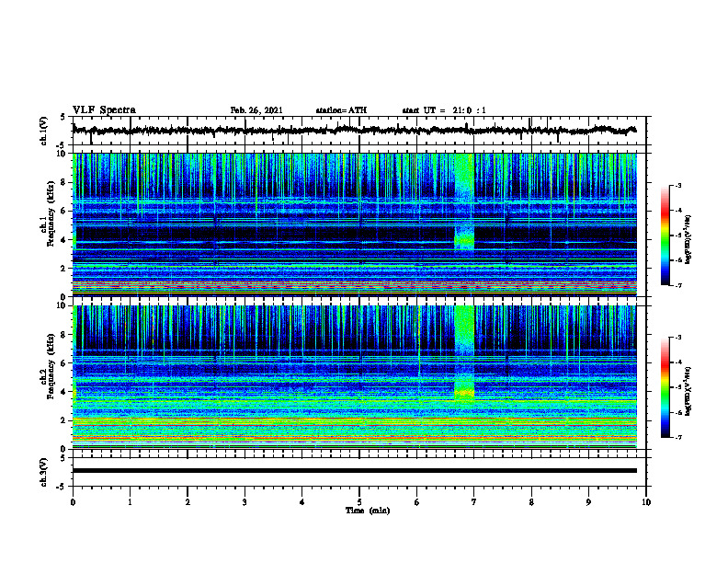Click the ch.2 bright burst at 4 kHz near minute 7
728x563 pixels.
464,392
